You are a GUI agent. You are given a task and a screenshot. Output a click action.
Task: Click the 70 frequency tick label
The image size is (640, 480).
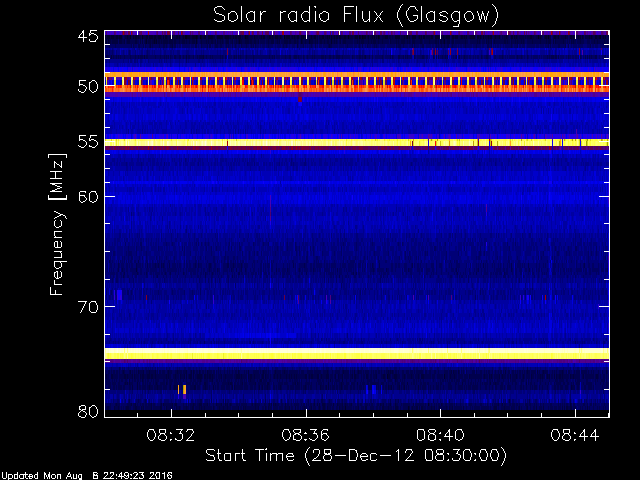(88, 307)
